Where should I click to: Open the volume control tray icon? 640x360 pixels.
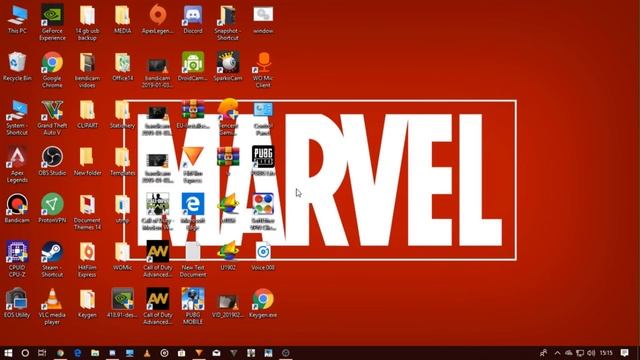(x=591, y=353)
